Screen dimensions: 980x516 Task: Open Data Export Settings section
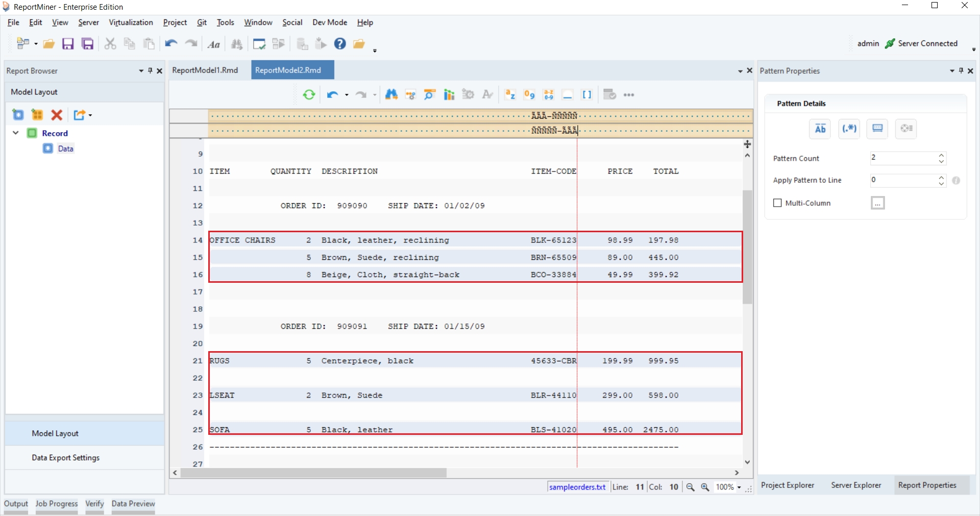[x=65, y=458]
